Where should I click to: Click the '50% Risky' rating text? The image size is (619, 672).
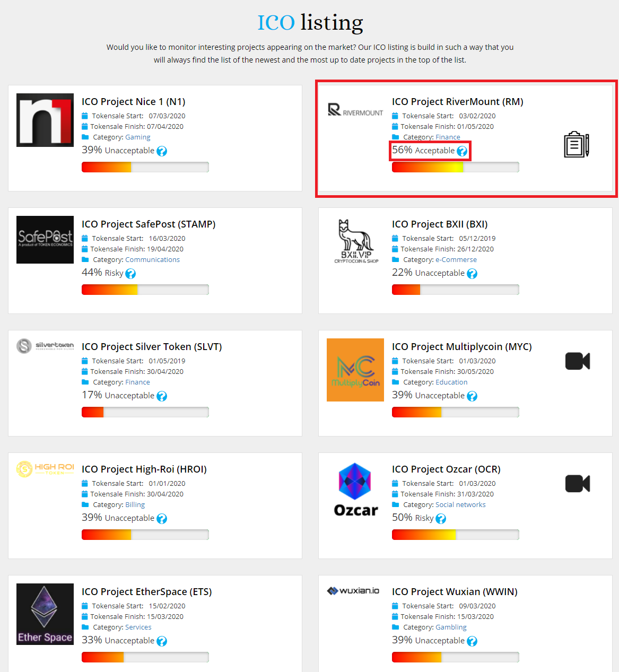413,518
